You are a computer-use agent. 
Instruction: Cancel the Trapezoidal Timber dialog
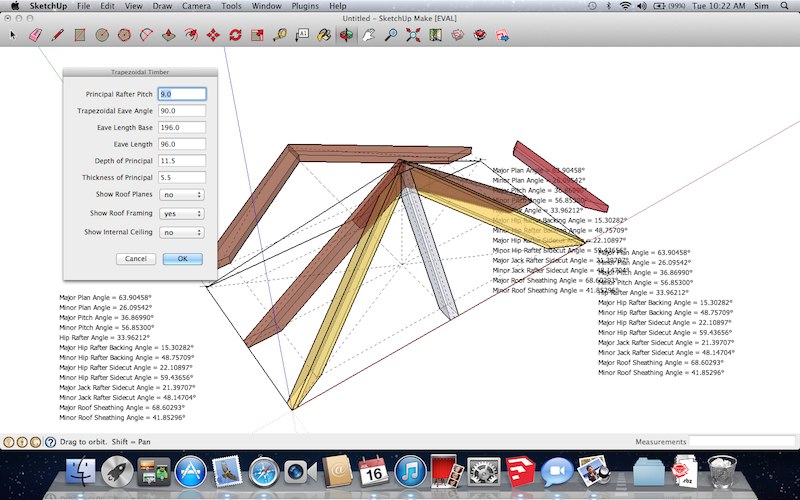[136, 258]
